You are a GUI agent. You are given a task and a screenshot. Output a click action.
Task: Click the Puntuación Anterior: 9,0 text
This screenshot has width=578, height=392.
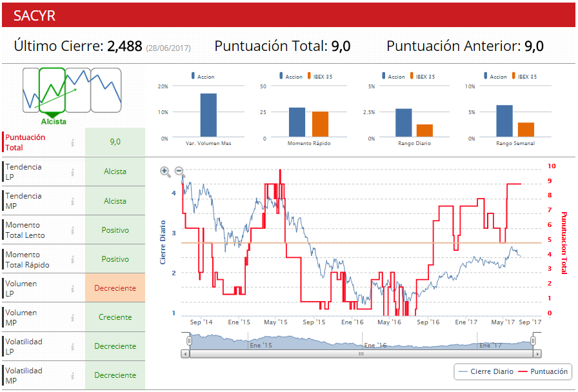(x=465, y=46)
